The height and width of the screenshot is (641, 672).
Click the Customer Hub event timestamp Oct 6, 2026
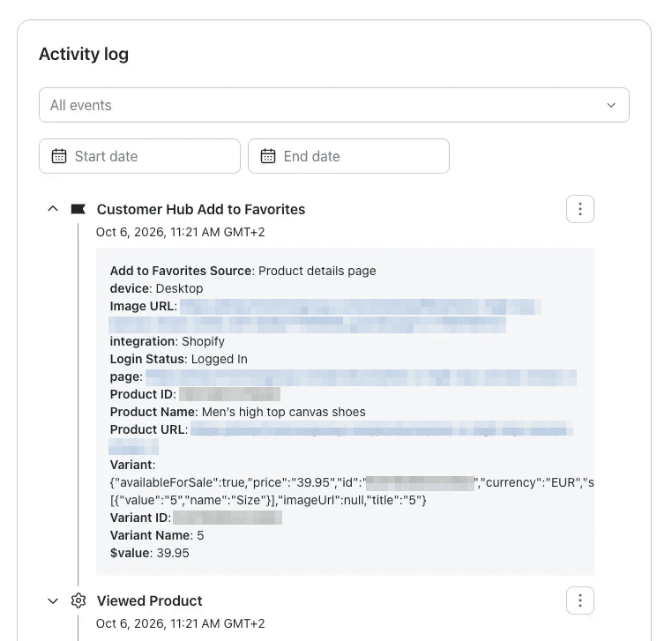pos(181,232)
